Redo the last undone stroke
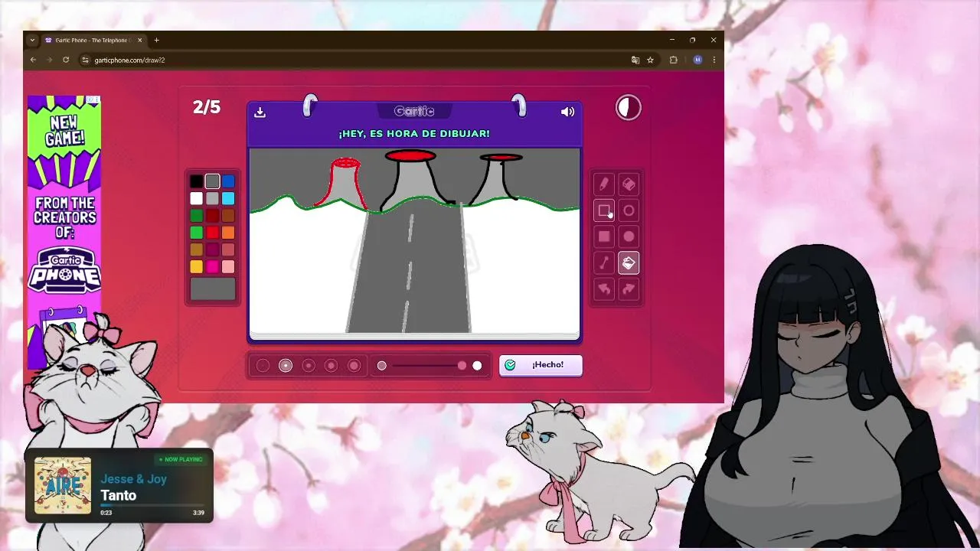Screen dimensions: 980x551 coord(629,289)
